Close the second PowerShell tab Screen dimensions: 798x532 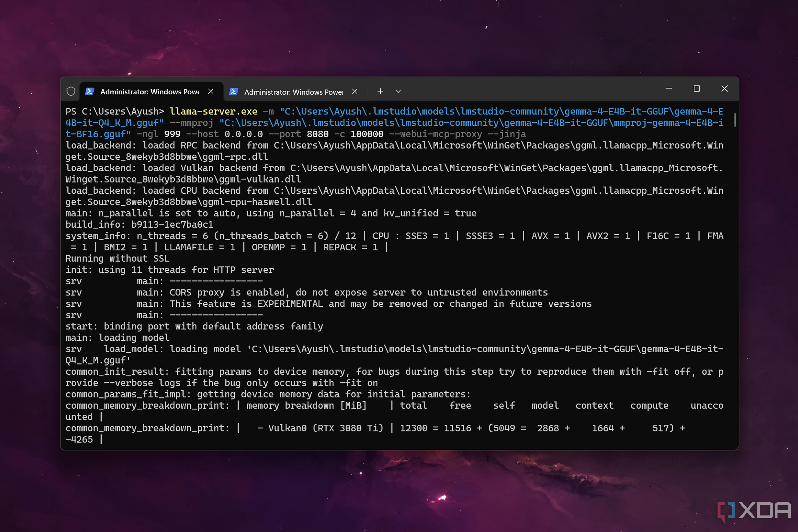click(x=354, y=91)
